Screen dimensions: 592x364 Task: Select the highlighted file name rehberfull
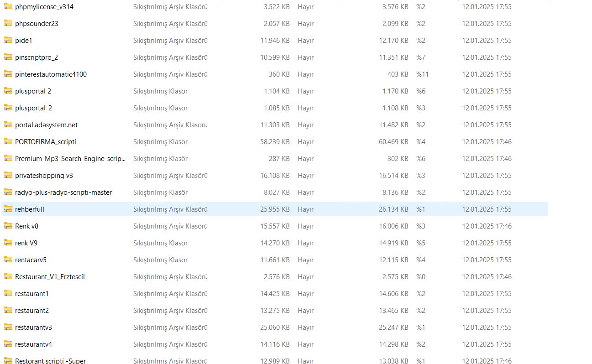click(30, 209)
